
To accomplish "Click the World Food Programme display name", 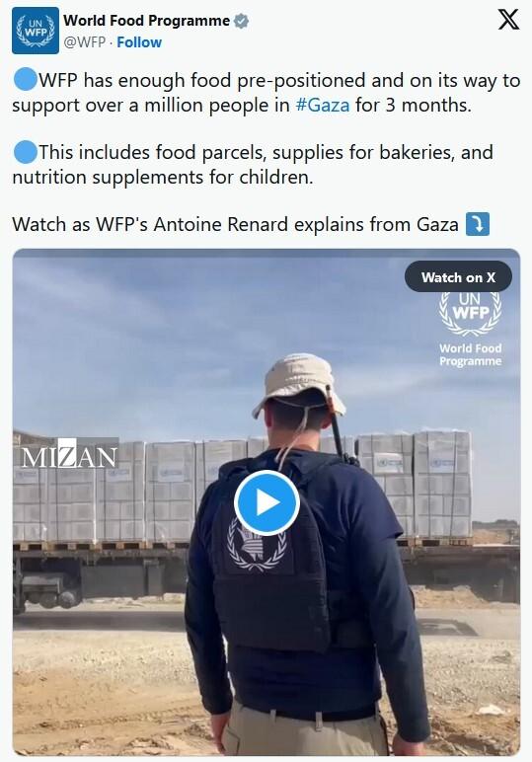I will pos(147,21).
